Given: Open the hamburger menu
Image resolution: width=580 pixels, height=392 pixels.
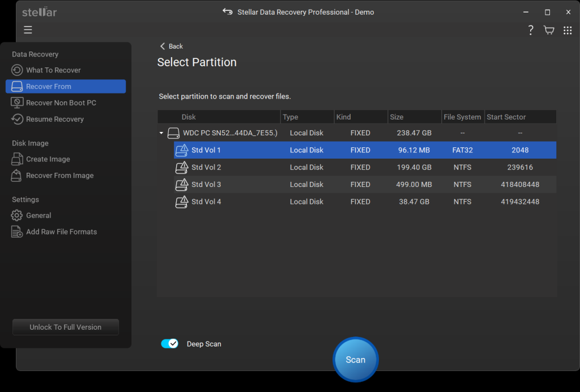Looking at the screenshot, I should pyautogui.click(x=28, y=30).
